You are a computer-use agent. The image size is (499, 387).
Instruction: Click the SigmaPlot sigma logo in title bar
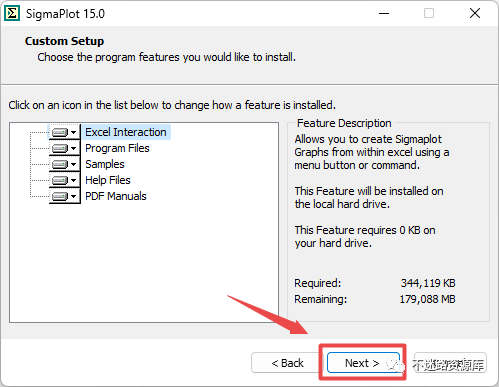pyautogui.click(x=12, y=13)
